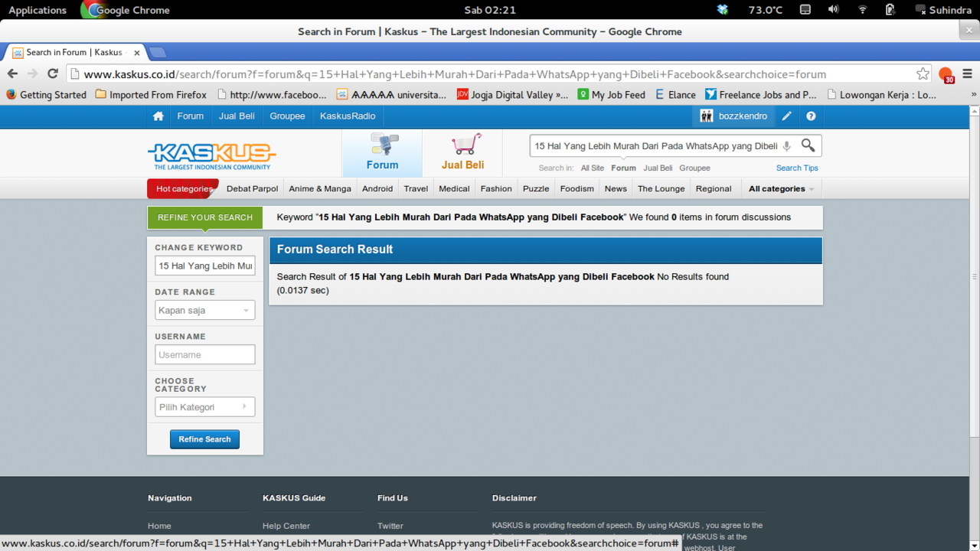Open Forum in the top navigation bar
980x551 pixels.
point(191,116)
